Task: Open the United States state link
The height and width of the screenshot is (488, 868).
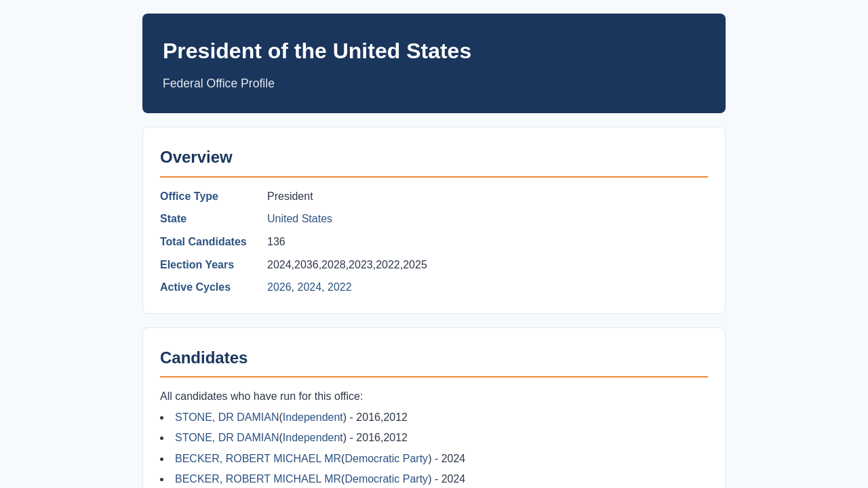Action: tap(300, 219)
